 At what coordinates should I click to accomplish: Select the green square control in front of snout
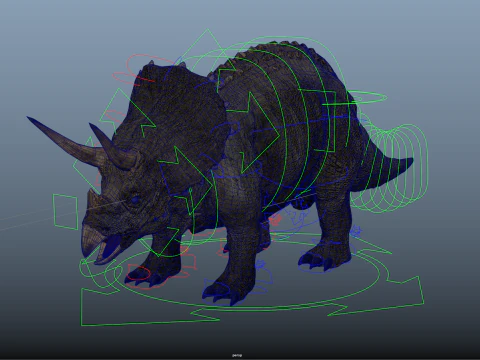(x=65, y=212)
